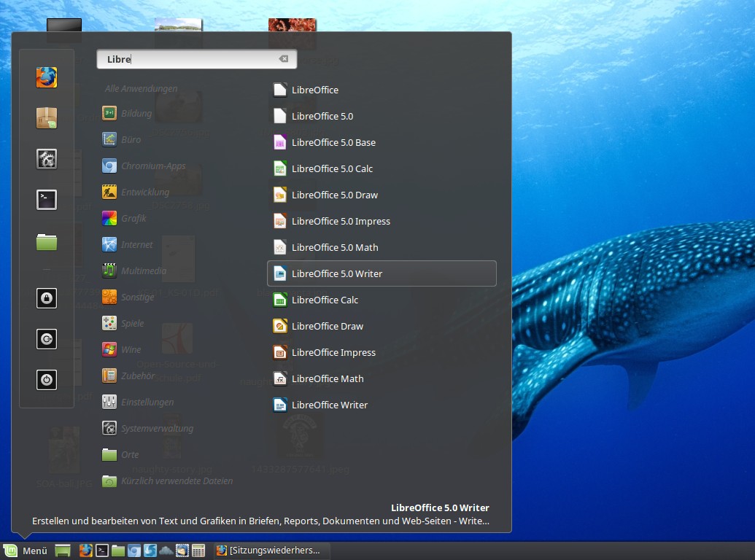Clear the search field with the erase icon
The height and width of the screenshot is (560, 755).
point(284,58)
